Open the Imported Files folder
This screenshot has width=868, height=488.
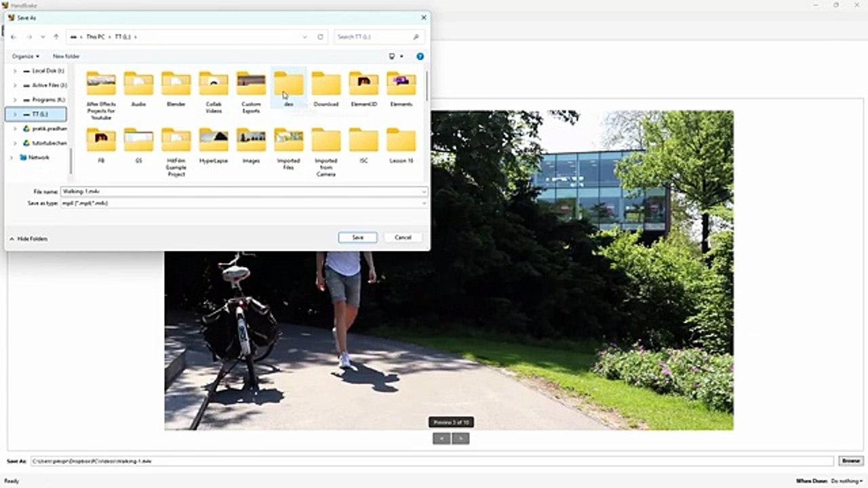[289, 149]
